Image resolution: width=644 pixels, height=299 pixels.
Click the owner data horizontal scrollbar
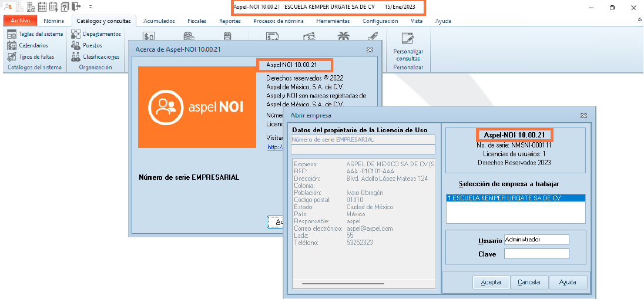tap(344, 283)
